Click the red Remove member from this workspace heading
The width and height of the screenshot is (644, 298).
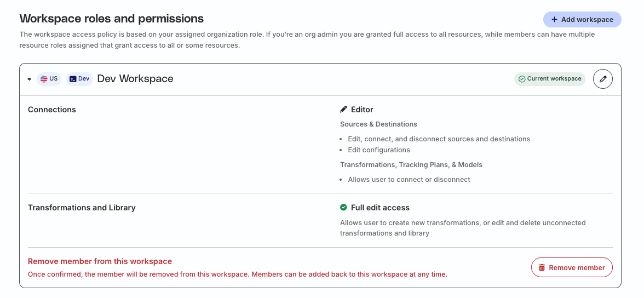(100, 261)
